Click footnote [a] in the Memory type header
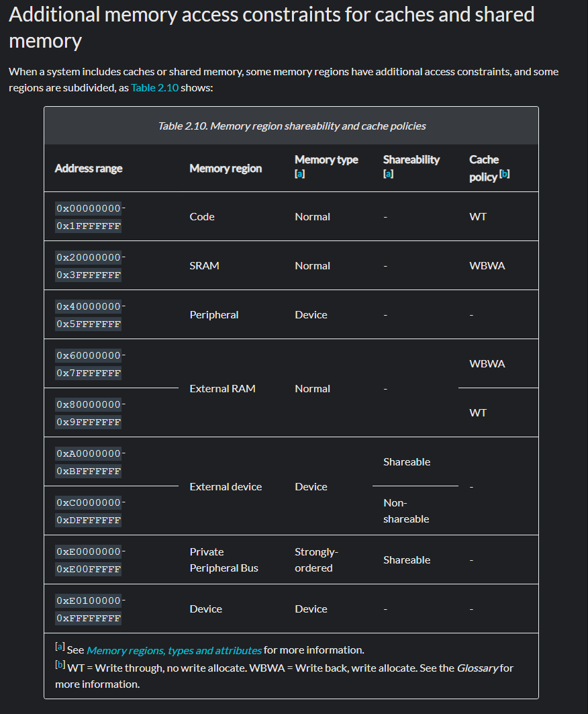The height and width of the screenshot is (714, 588). [300, 173]
